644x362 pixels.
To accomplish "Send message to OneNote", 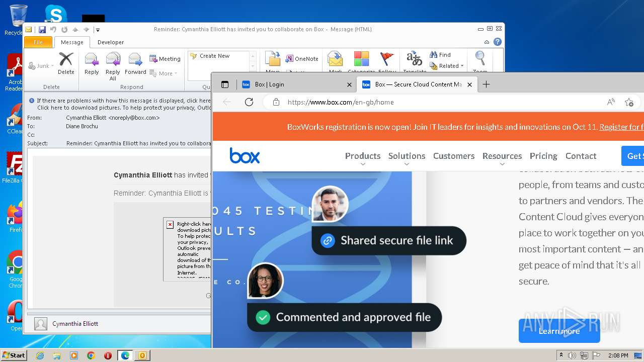I will tap(302, 59).
